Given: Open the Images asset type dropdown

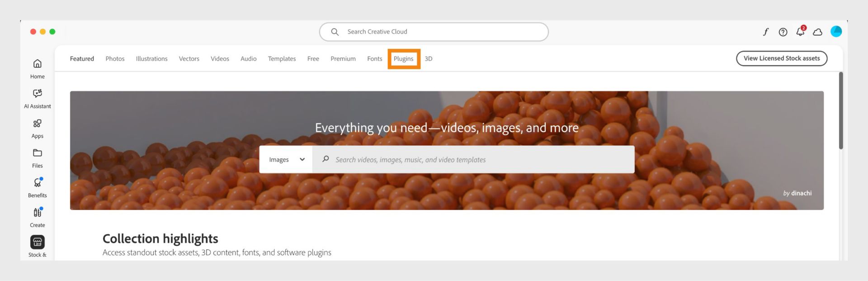Looking at the screenshot, I should pos(286,159).
